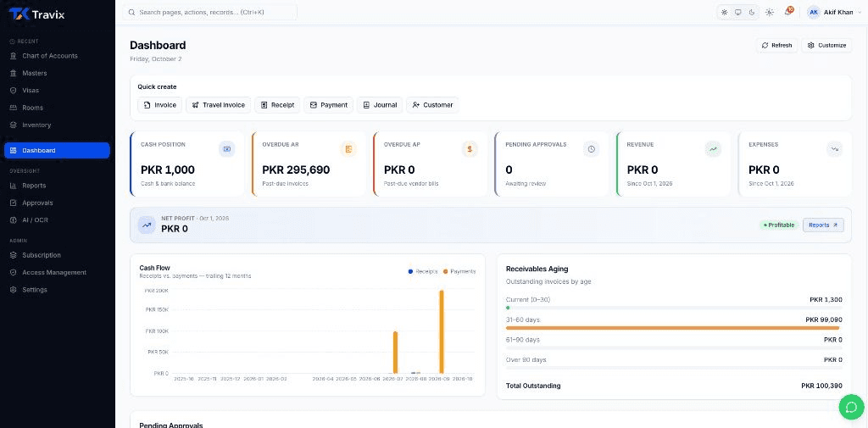Click the Revenue trend-up icon
This screenshot has height=428, width=868.
(713, 149)
